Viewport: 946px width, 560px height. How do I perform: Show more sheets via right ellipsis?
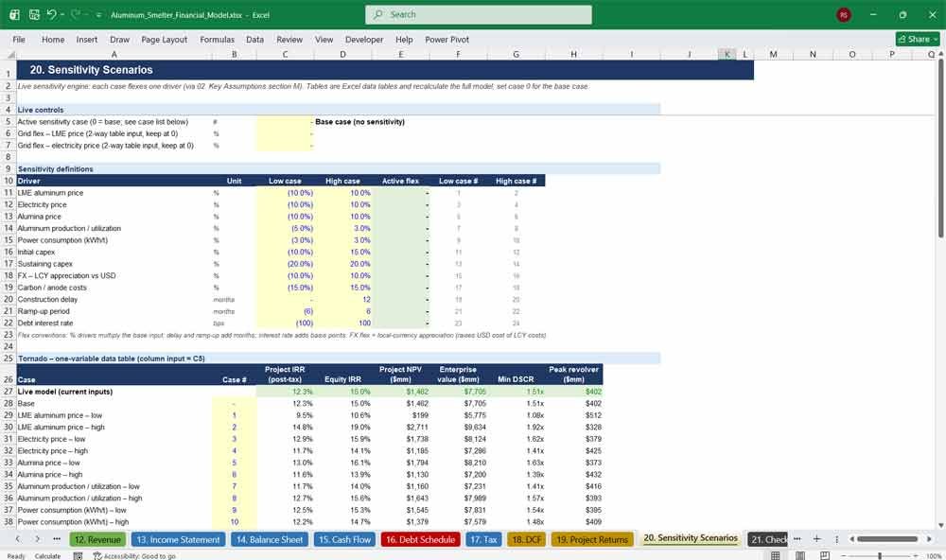pyautogui.click(x=797, y=539)
